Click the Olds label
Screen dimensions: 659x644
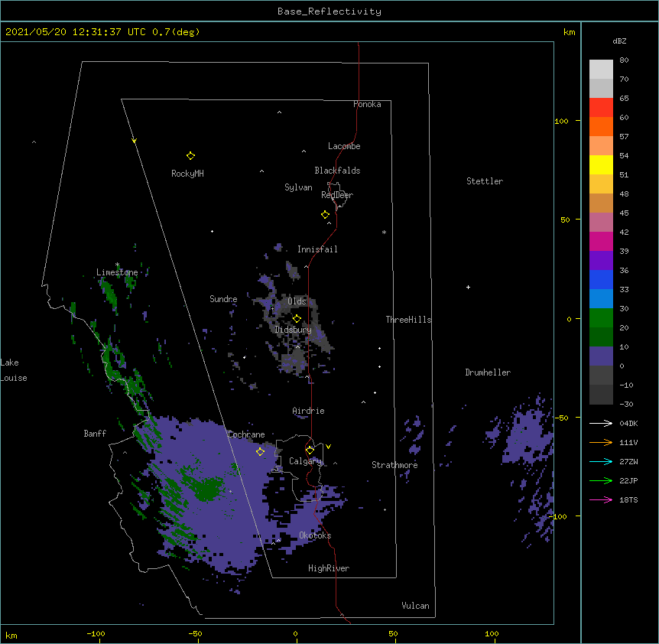coord(297,301)
